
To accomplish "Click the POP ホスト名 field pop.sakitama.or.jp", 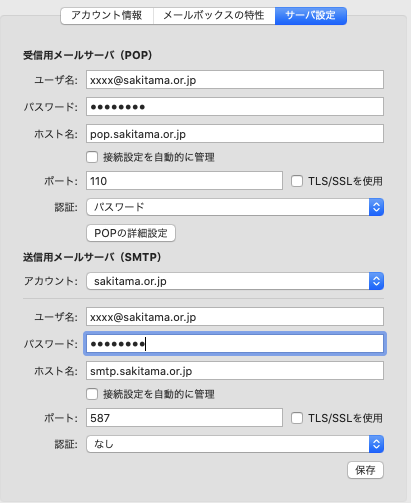I will click(235, 134).
